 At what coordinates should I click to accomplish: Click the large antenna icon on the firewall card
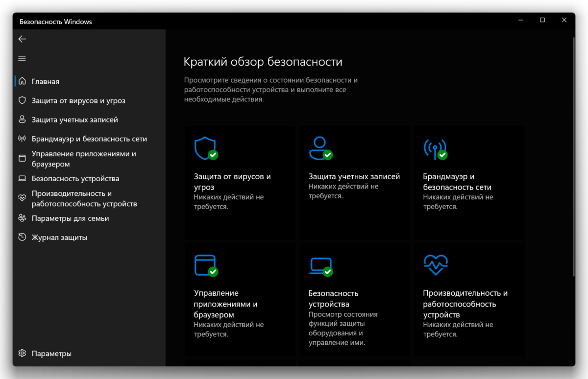pyautogui.click(x=435, y=149)
